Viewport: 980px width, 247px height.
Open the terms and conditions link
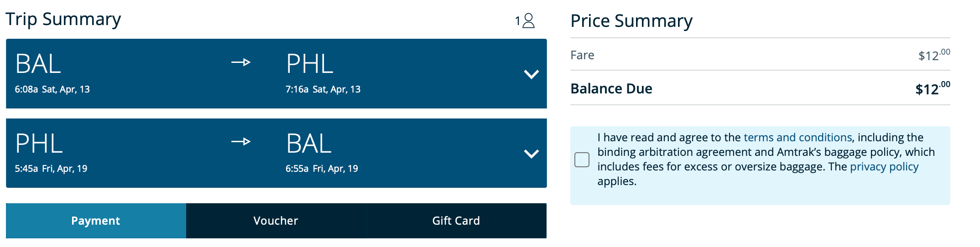(x=798, y=138)
